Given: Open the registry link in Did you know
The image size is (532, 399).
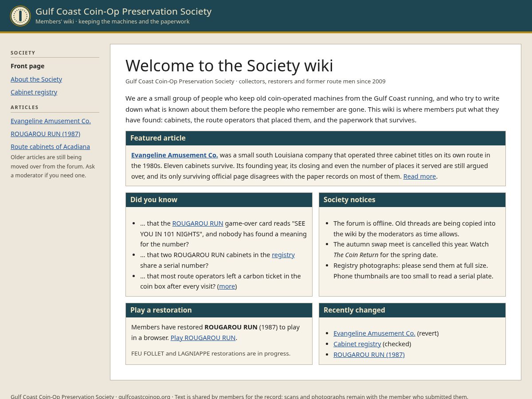Looking at the screenshot, I should tap(283, 255).
